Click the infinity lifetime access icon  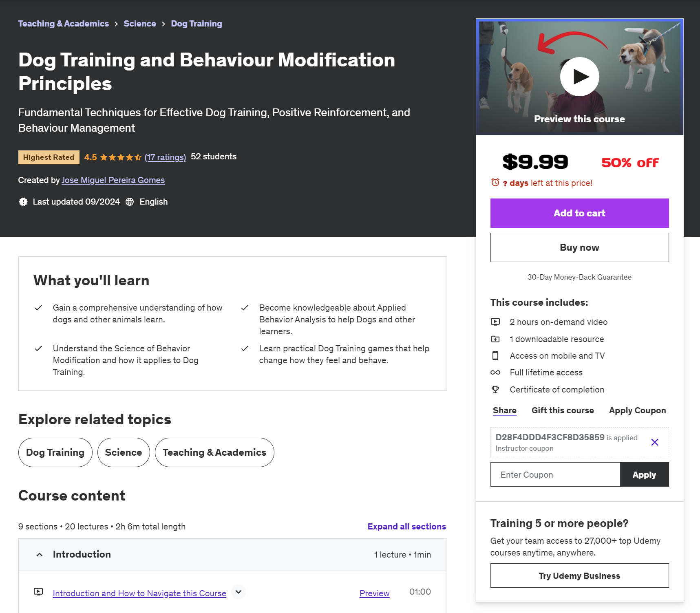click(495, 373)
